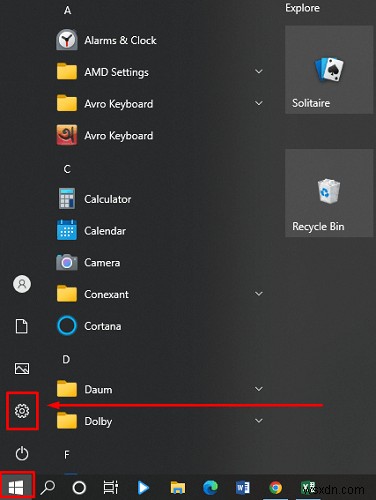The width and height of the screenshot is (376, 500).
Task: Click the Alarms & Clock label
Action: pos(120,40)
